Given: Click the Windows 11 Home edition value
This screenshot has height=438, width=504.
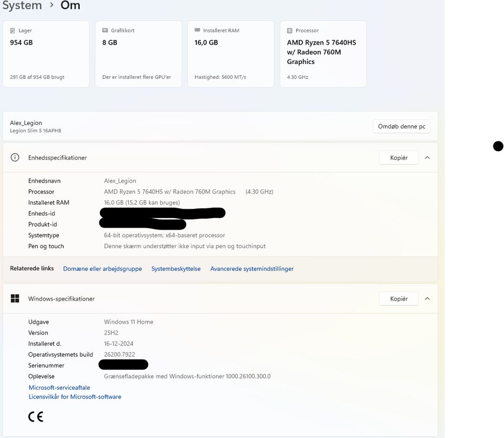Looking at the screenshot, I should 129,322.
